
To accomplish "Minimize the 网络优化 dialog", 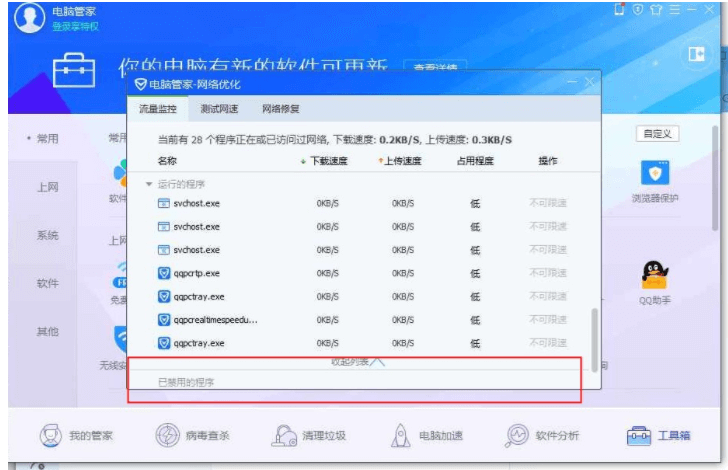I will coord(572,82).
